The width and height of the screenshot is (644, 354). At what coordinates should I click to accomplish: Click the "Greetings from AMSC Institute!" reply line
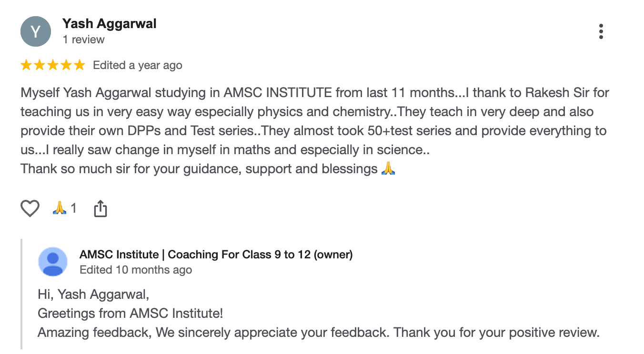pos(130,314)
